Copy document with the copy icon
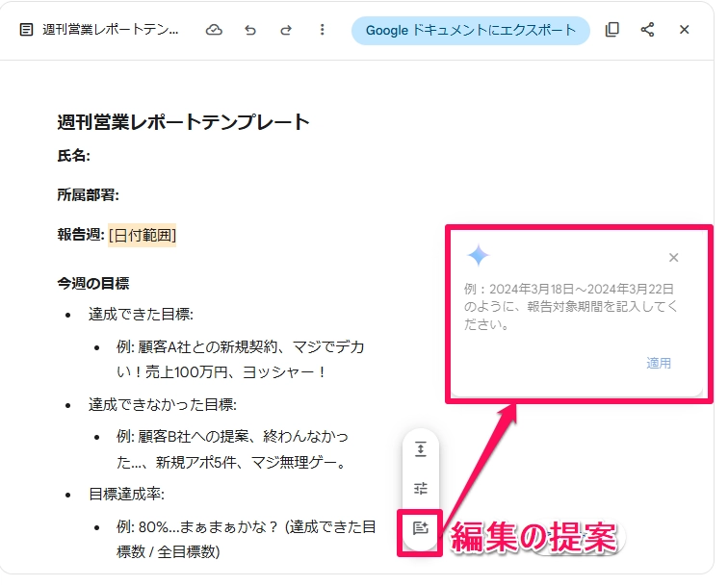Viewport: 728px width, 586px height. pos(611,30)
